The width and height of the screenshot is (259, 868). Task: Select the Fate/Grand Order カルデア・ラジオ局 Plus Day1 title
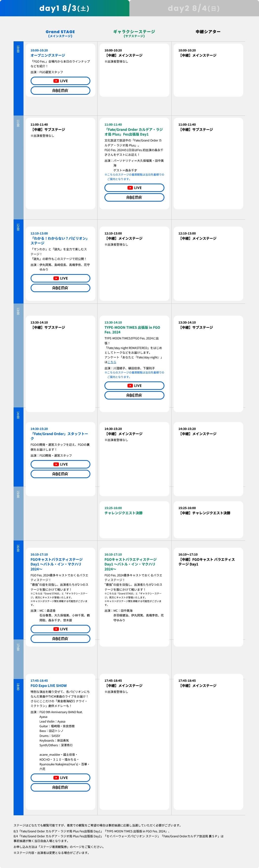coord(134,132)
